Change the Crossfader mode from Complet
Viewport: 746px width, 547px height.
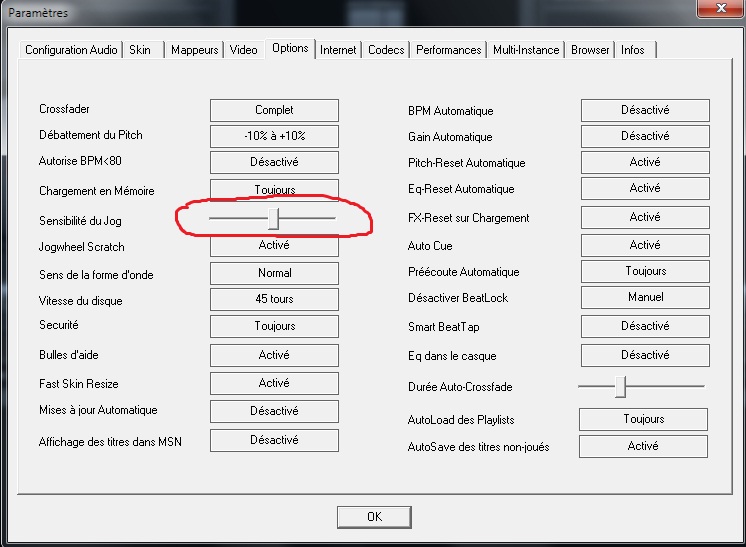point(274,110)
